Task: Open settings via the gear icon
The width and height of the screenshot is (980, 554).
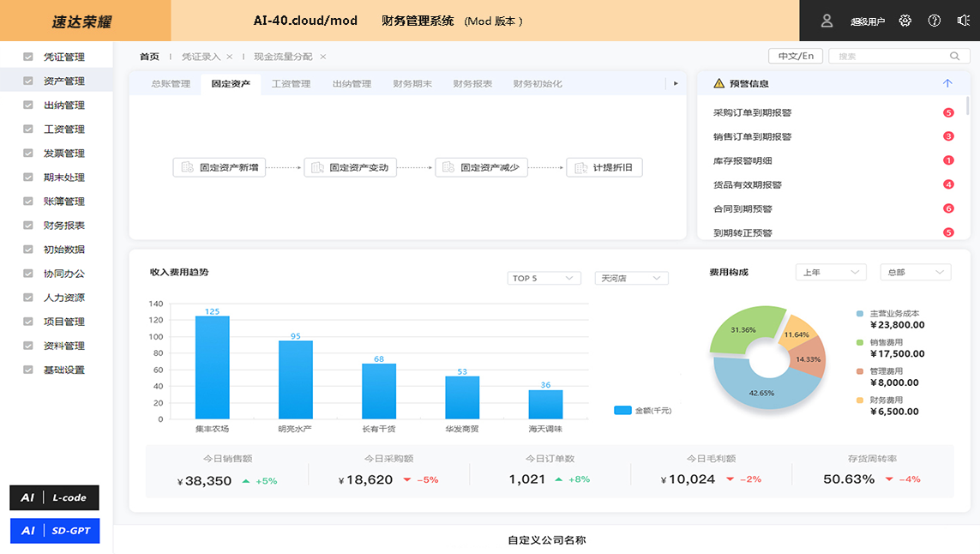Action: (x=905, y=21)
